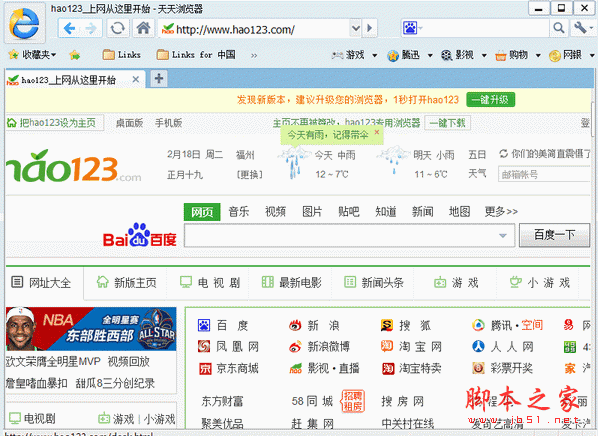Select the 视频 search tab

(x=275, y=211)
